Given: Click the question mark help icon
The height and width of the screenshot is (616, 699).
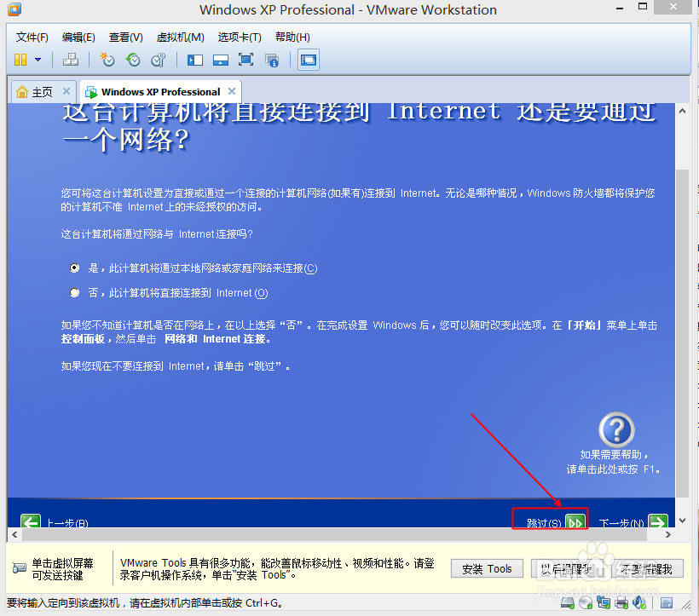Looking at the screenshot, I should click(616, 429).
